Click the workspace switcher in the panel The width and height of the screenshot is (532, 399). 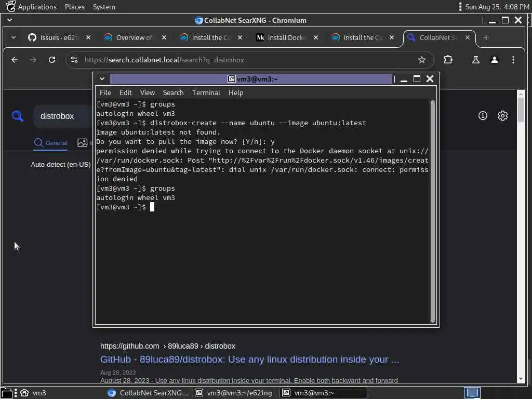tap(472, 393)
